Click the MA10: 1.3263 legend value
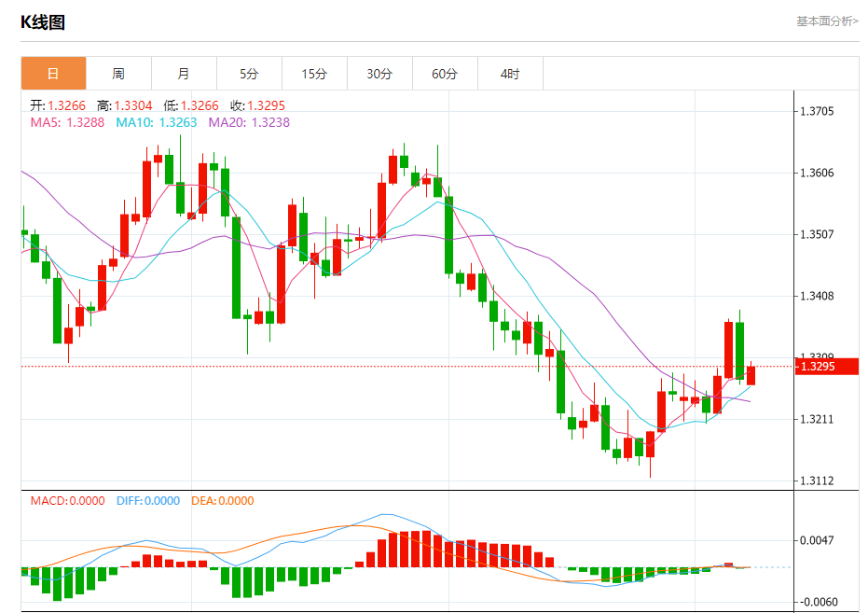868x613 pixels. click(156, 122)
